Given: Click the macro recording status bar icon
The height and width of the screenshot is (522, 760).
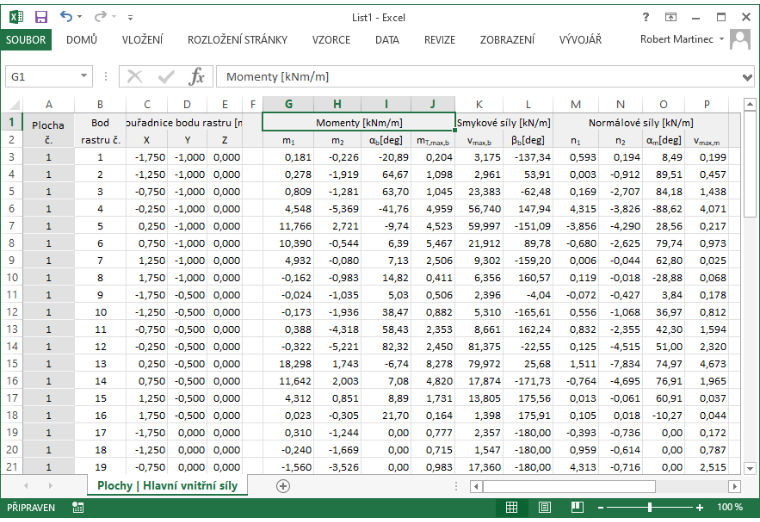Looking at the screenshot, I should [78, 507].
